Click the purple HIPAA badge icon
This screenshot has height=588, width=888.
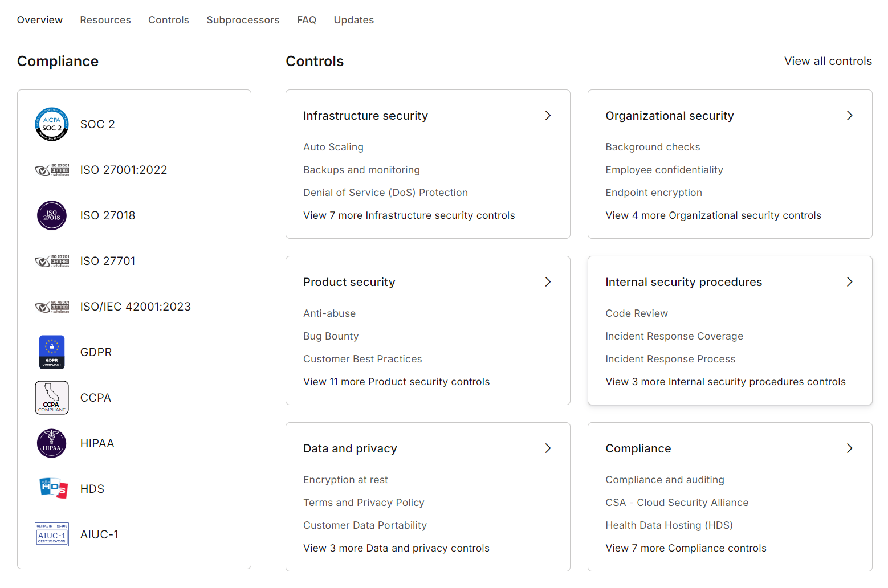tap(52, 443)
